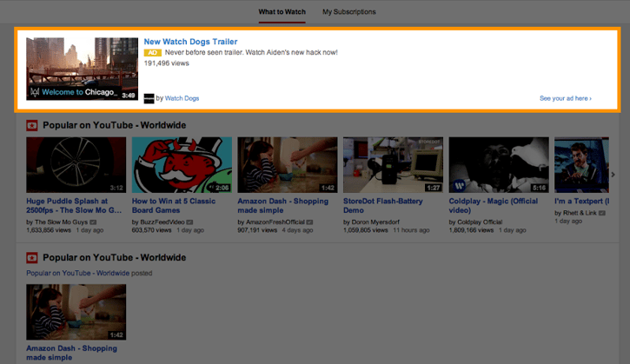Play the StoreDot Flash-Battery Demo thumbnail
Screen dimensions: 630x364
pos(393,165)
